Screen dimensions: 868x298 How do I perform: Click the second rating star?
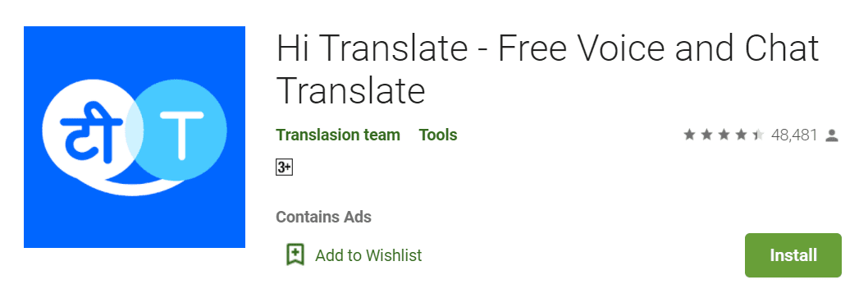(706, 135)
